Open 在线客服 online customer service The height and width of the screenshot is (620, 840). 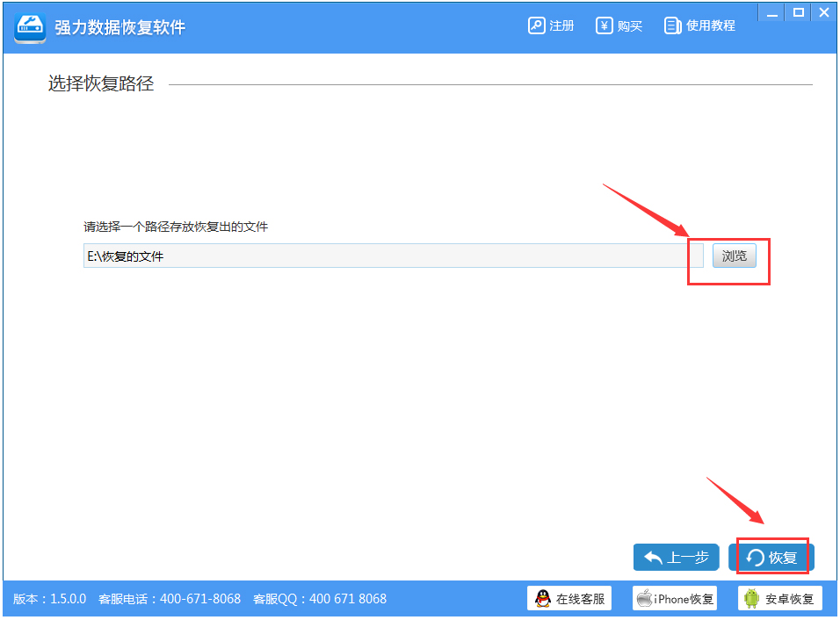568,598
